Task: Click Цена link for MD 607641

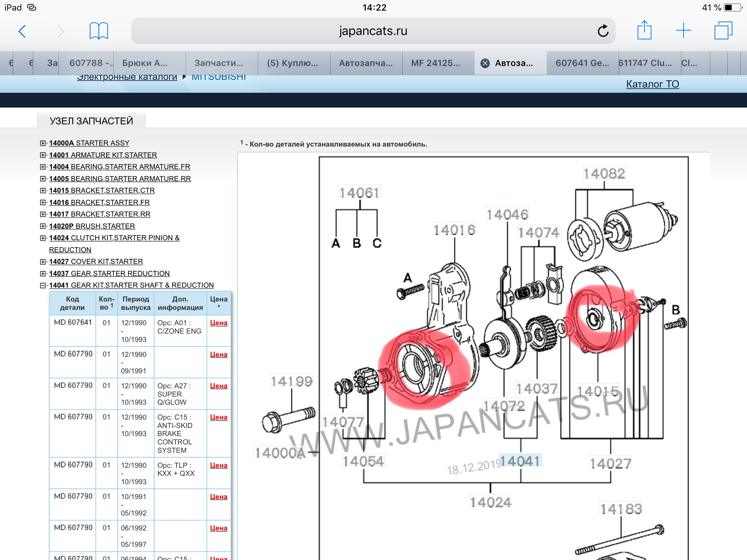Action: pos(218,323)
